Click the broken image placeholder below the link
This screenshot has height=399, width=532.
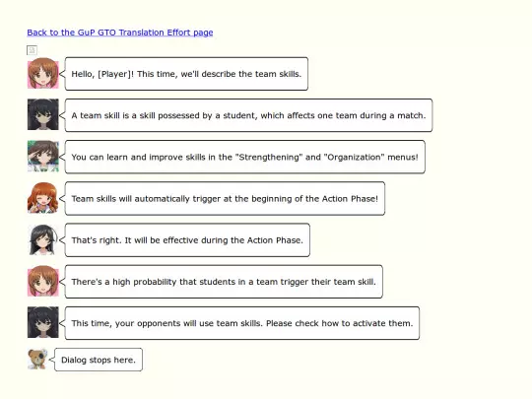[32, 50]
